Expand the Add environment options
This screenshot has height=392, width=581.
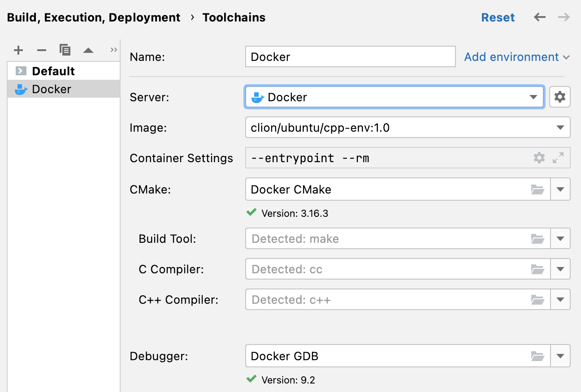(516, 57)
